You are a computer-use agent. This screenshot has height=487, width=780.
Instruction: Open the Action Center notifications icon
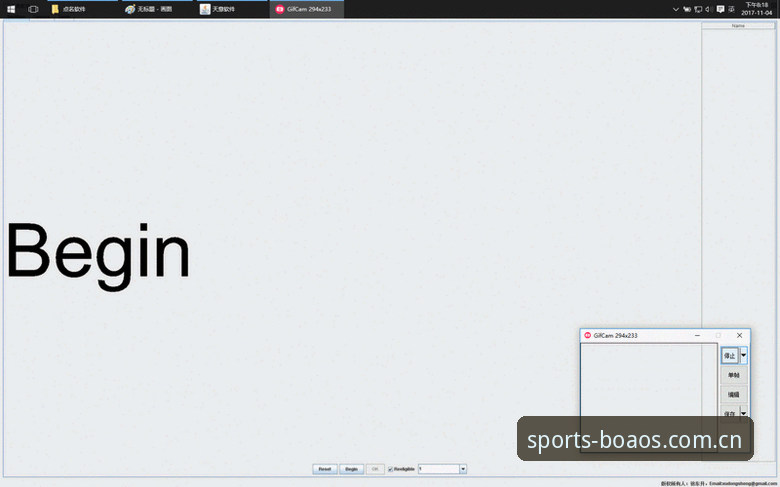[720, 9]
